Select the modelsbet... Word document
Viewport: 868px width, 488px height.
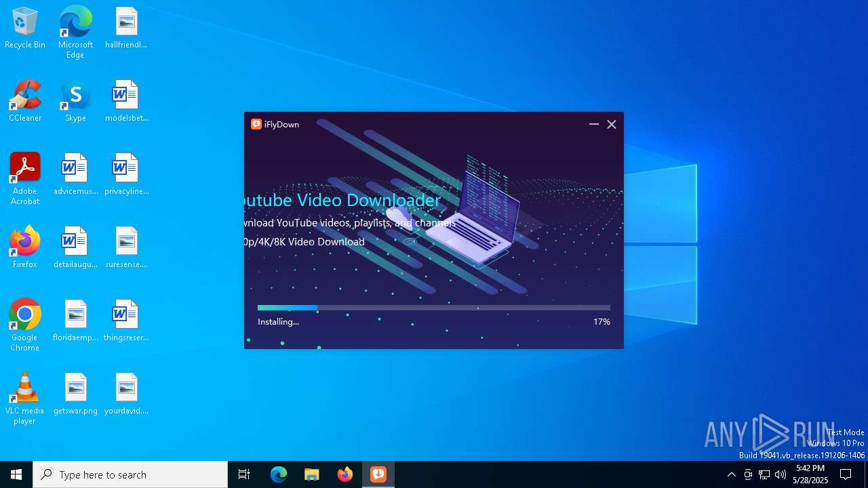point(126,102)
